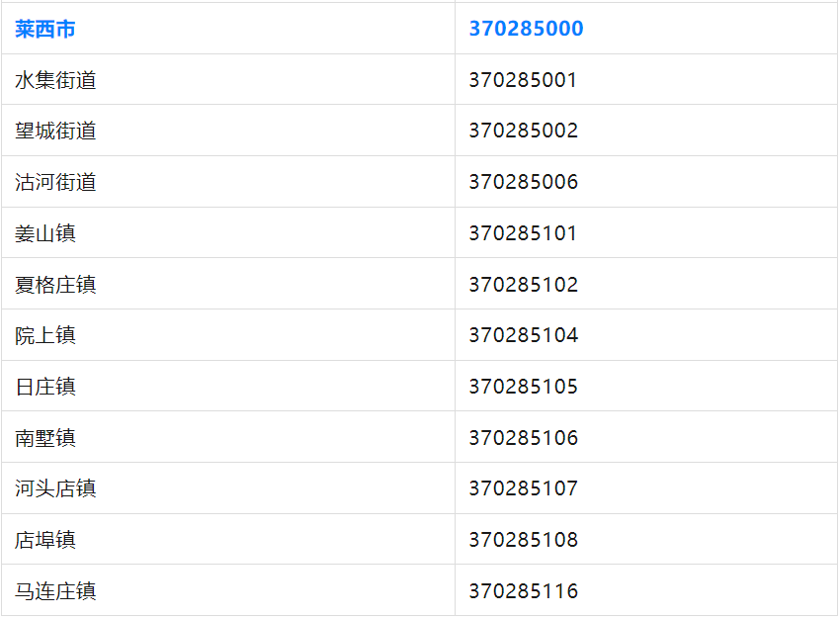This screenshot has width=840, height=618.
Task: Click the code 370285006
Action: (x=523, y=183)
